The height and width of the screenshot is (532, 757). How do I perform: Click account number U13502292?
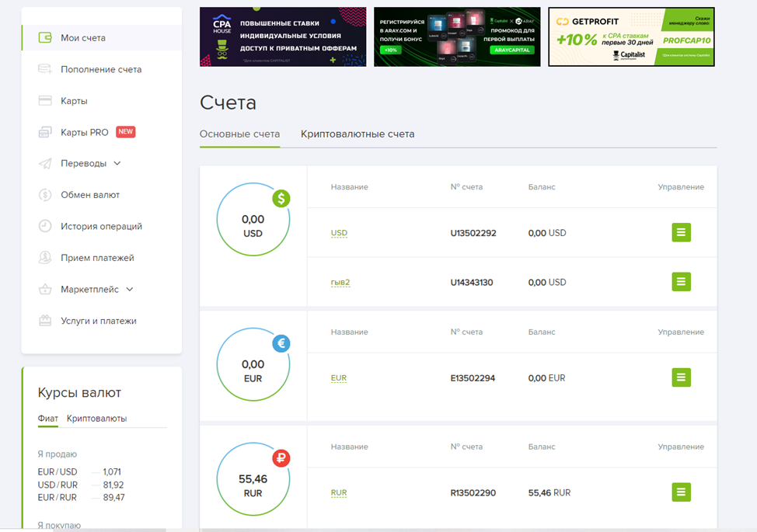(x=473, y=233)
